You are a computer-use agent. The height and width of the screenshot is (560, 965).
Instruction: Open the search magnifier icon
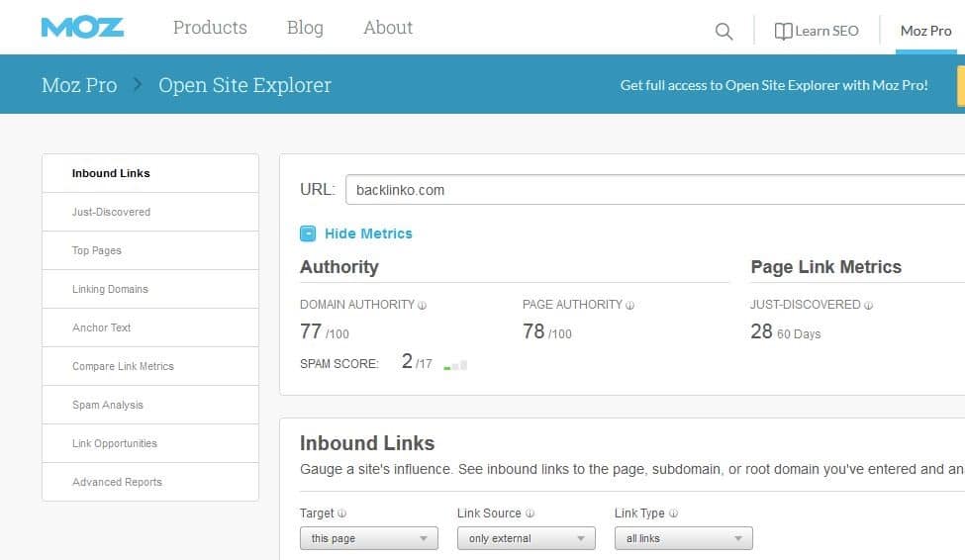click(724, 31)
